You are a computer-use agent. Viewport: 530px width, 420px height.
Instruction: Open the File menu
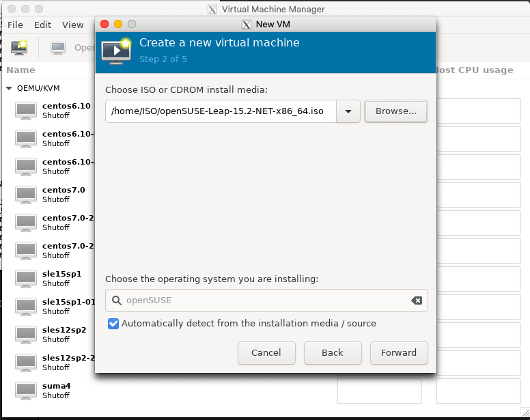[15, 25]
